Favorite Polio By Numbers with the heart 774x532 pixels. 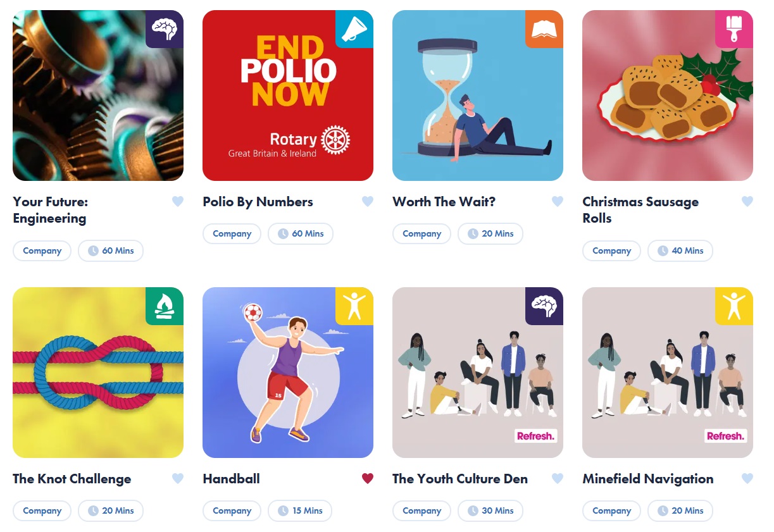[368, 202]
